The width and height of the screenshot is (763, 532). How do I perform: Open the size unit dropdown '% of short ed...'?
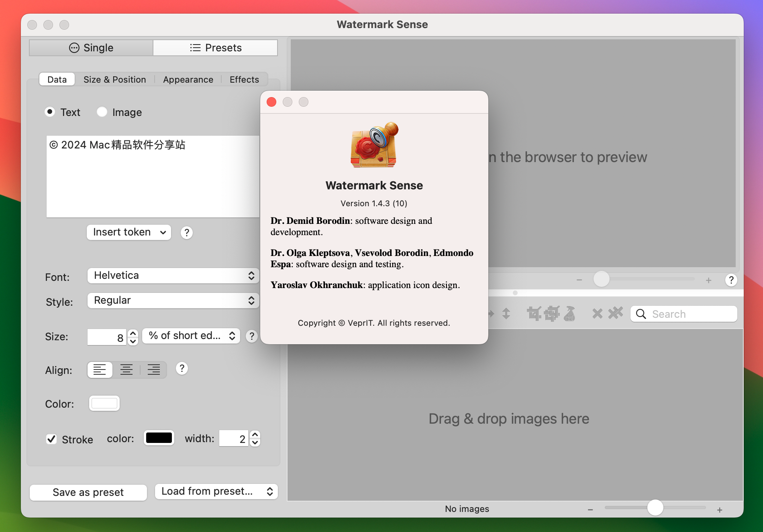tap(191, 336)
